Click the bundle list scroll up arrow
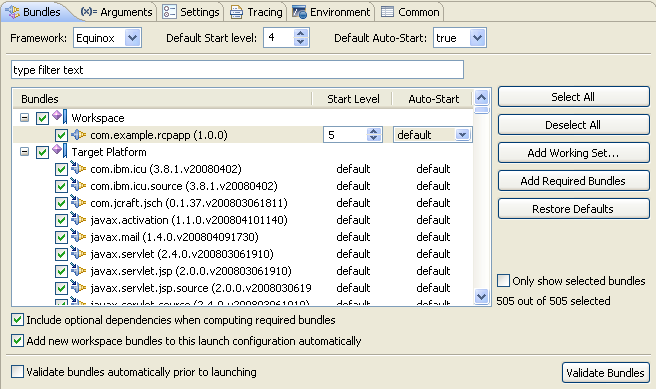Image resolution: width=656 pixels, height=389 pixels. pyautogui.click(x=482, y=98)
